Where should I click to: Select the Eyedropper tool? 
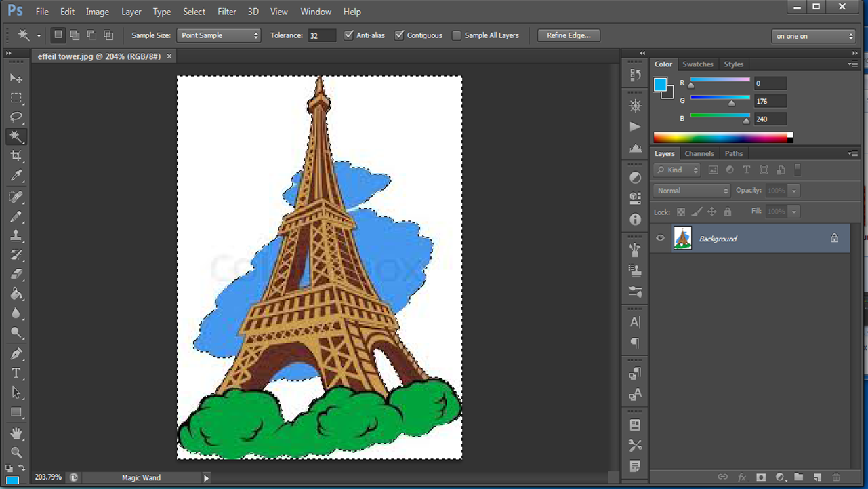coord(16,176)
